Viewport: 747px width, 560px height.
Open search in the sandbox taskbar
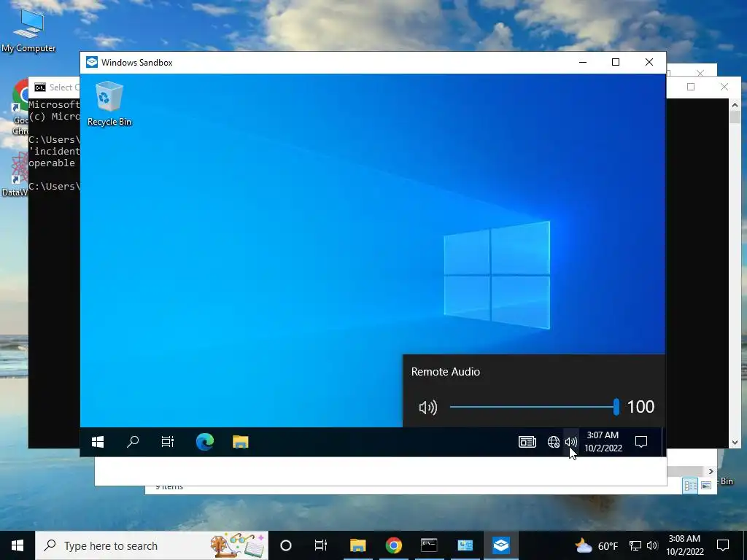(133, 442)
